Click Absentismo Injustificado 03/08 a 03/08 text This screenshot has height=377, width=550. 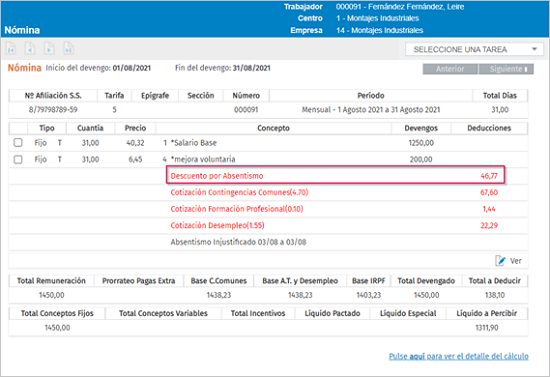[x=238, y=242]
